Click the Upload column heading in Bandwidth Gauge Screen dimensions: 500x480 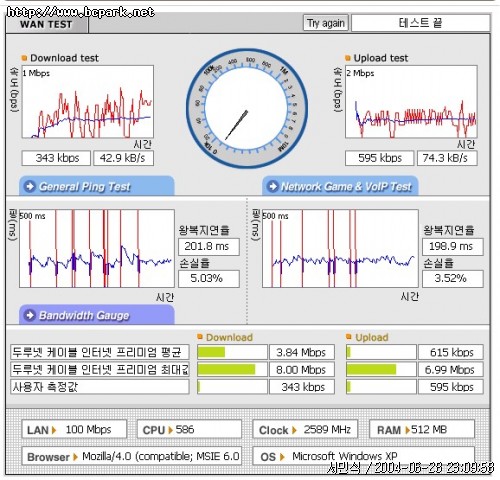tap(372, 337)
